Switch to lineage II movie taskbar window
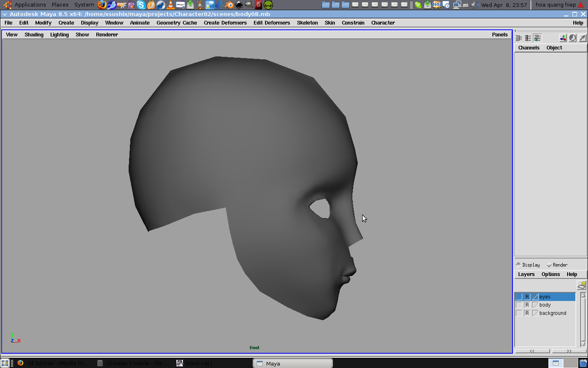The image size is (588, 368). click(x=134, y=363)
